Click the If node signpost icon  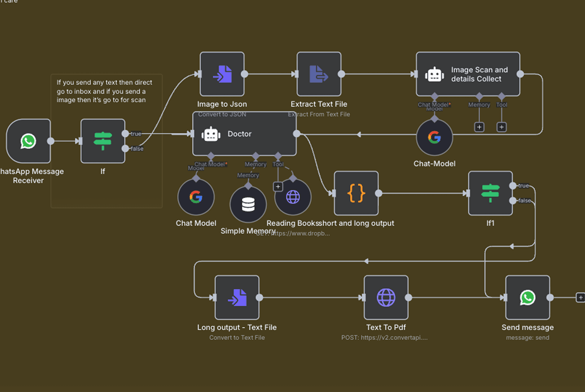(103, 141)
